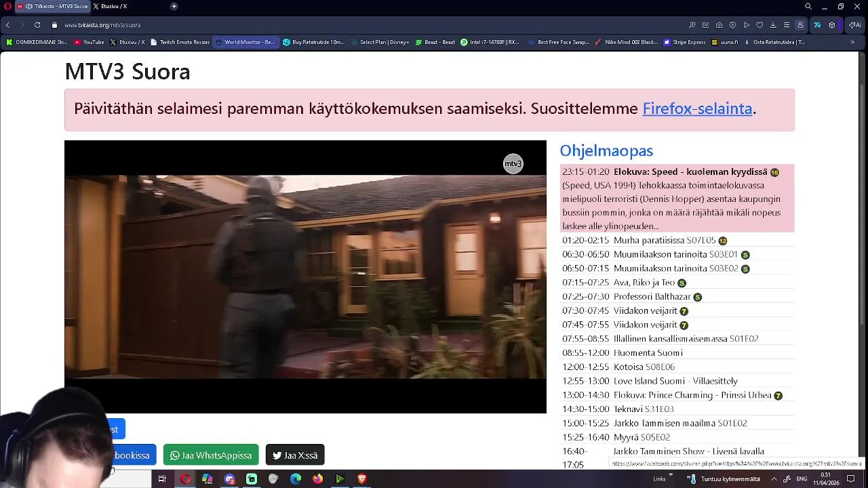Image resolution: width=868 pixels, height=488 pixels.
Task: Select the Ava, Riko ja Teo listing
Action: [677, 283]
